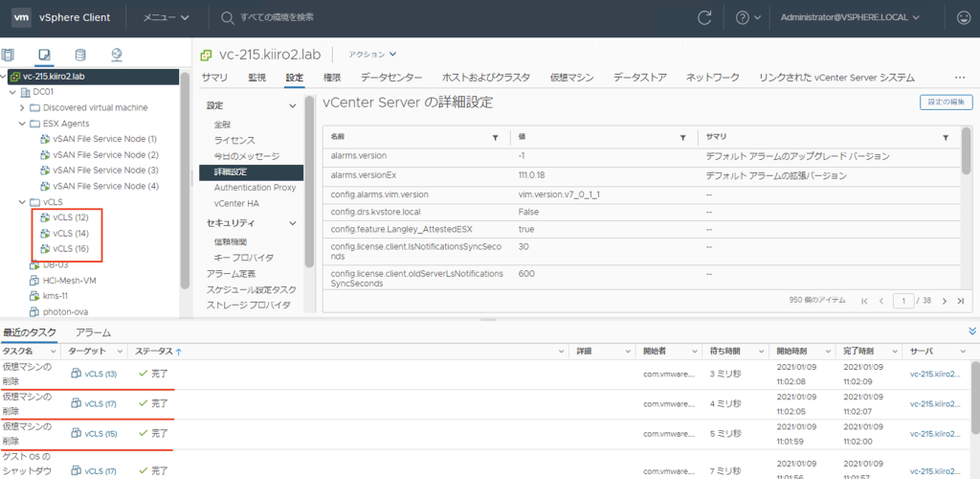Click the page number input field
This screenshot has height=479, width=980.
point(903,301)
